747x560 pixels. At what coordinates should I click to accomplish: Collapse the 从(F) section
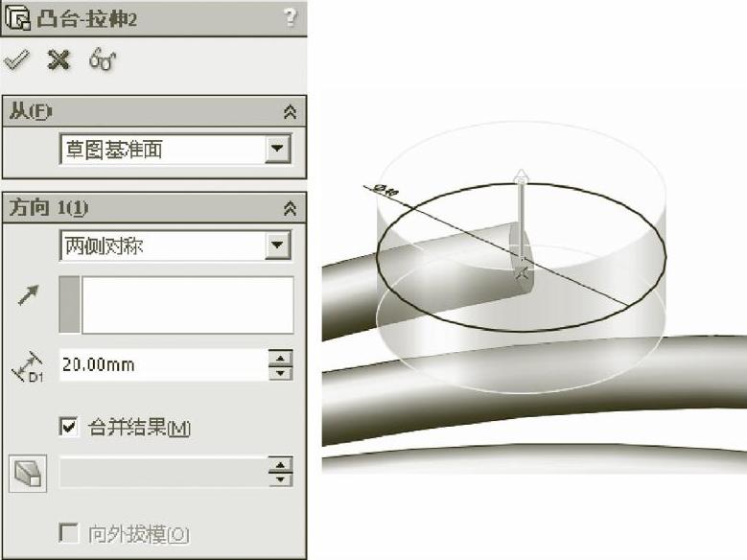tap(290, 112)
